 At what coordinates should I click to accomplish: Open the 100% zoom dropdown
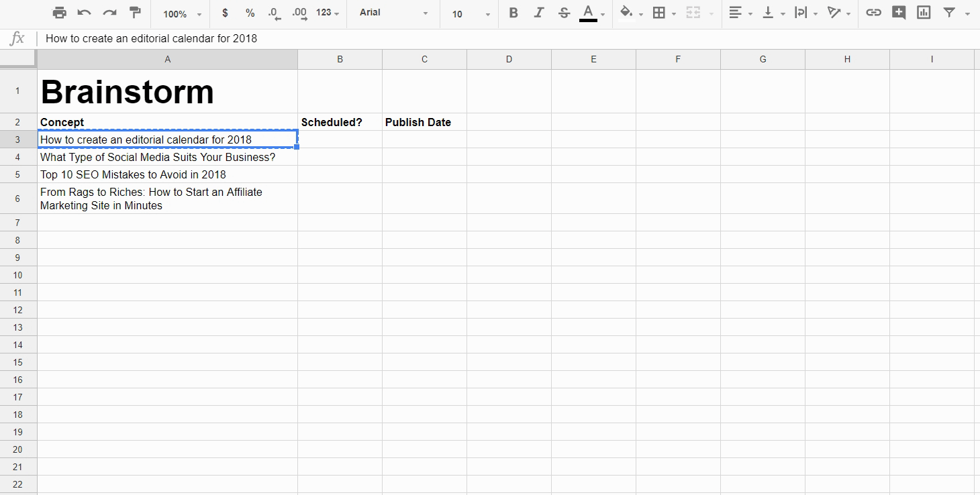(182, 13)
